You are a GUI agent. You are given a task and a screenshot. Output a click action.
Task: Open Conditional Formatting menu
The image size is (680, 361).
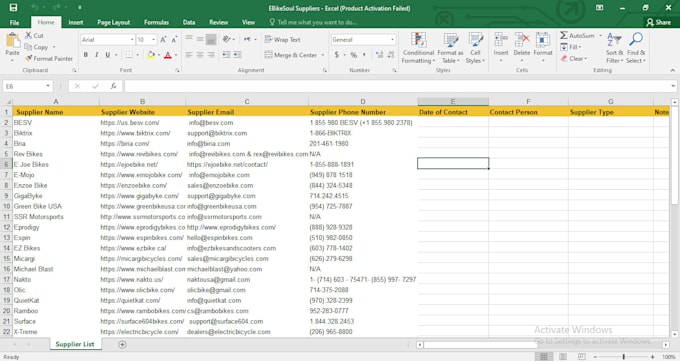tap(418, 48)
